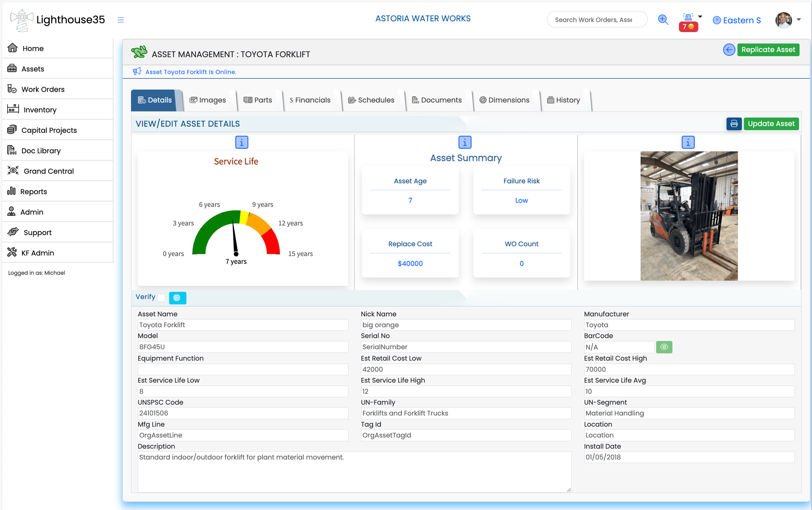
Task: Switch to the Images tab
Action: tap(208, 100)
